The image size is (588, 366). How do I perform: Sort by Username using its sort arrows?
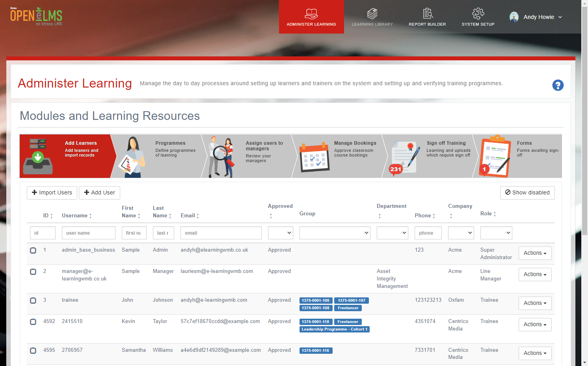click(x=91, y=216)
